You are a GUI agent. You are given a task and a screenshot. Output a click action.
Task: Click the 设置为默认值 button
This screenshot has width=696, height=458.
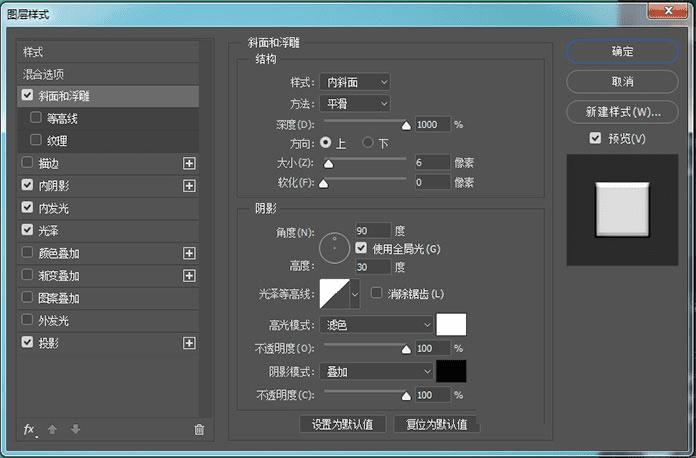(343, 424)
